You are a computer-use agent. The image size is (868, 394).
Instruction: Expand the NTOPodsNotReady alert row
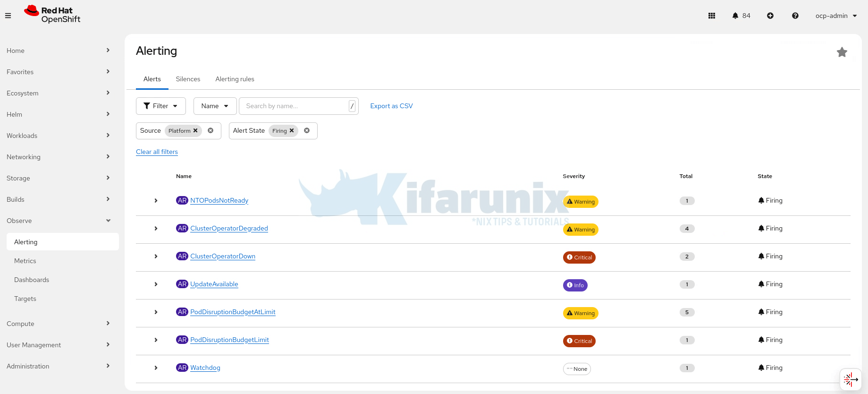(x=156, y=201)
